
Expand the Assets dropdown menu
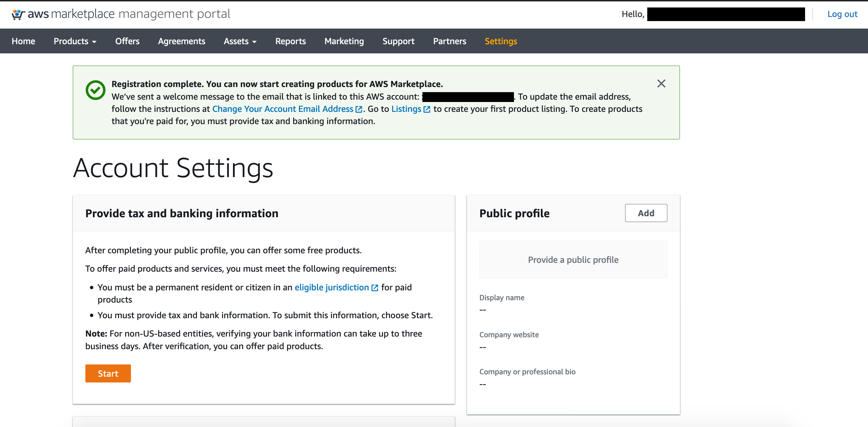[x=240, y=41]
